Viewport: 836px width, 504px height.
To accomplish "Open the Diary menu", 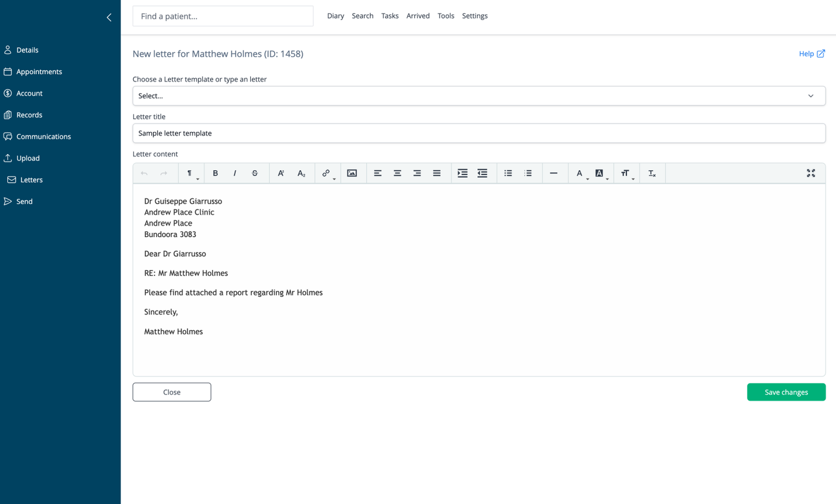I will click(x=336, y=16).
